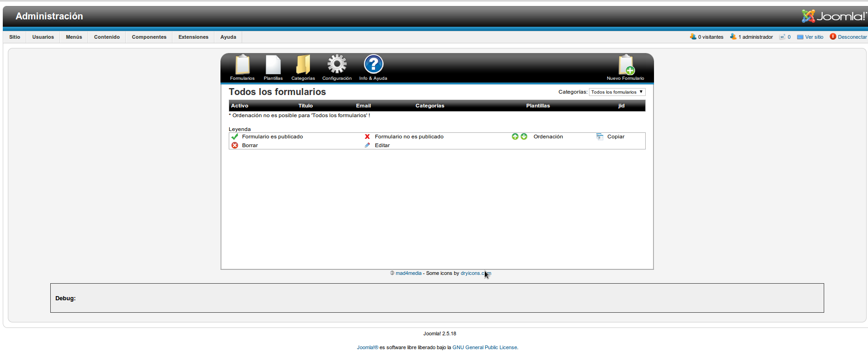
Task: Open the Formularios clipboard icon
Action: point(242,65)
